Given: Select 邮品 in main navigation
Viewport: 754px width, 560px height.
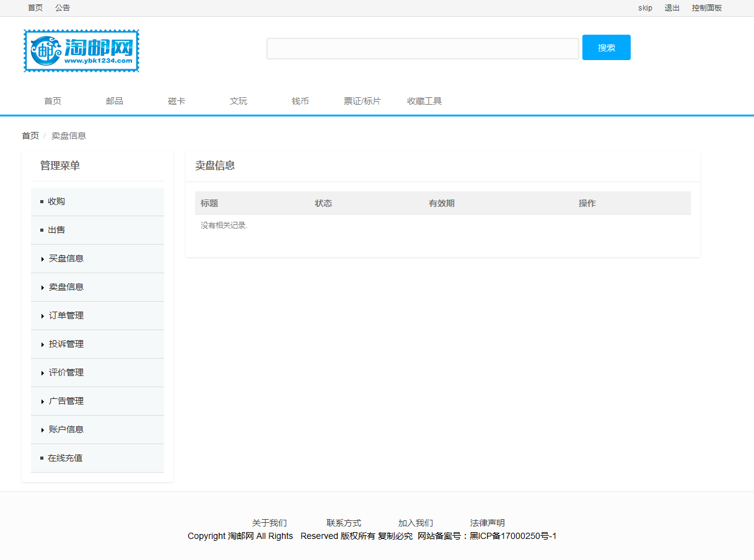Looking at the screenshot, I should (x=115, y=101).
